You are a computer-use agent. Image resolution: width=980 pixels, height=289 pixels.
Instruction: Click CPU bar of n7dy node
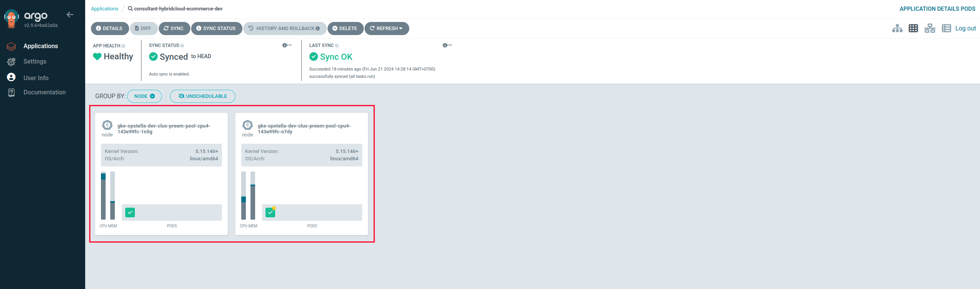(244, 195)
